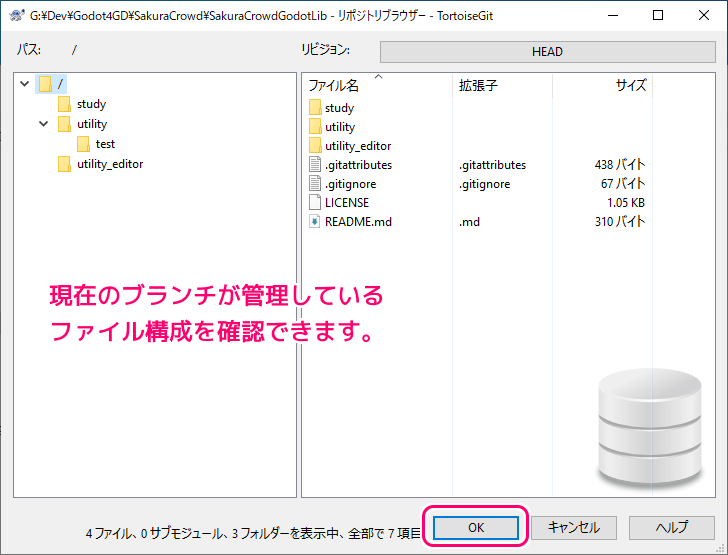Click .md extension cell
728x555 pixels.
pos(469,222)
